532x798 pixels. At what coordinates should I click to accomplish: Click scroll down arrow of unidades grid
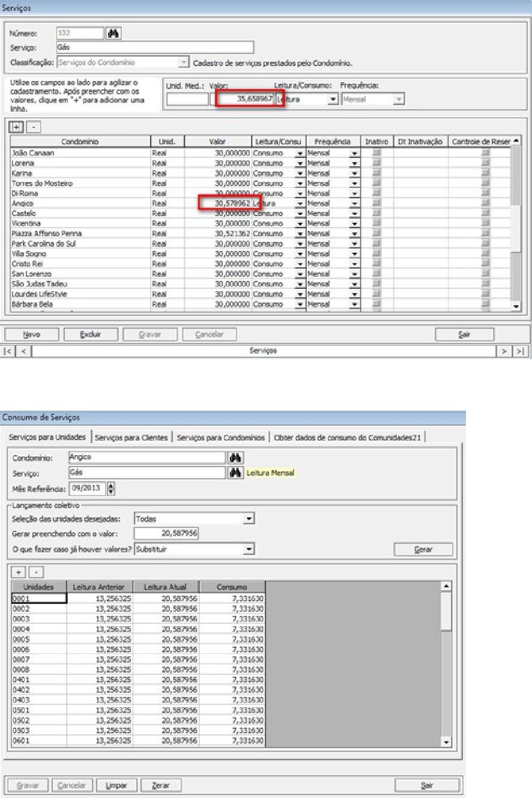coord(446,743)
